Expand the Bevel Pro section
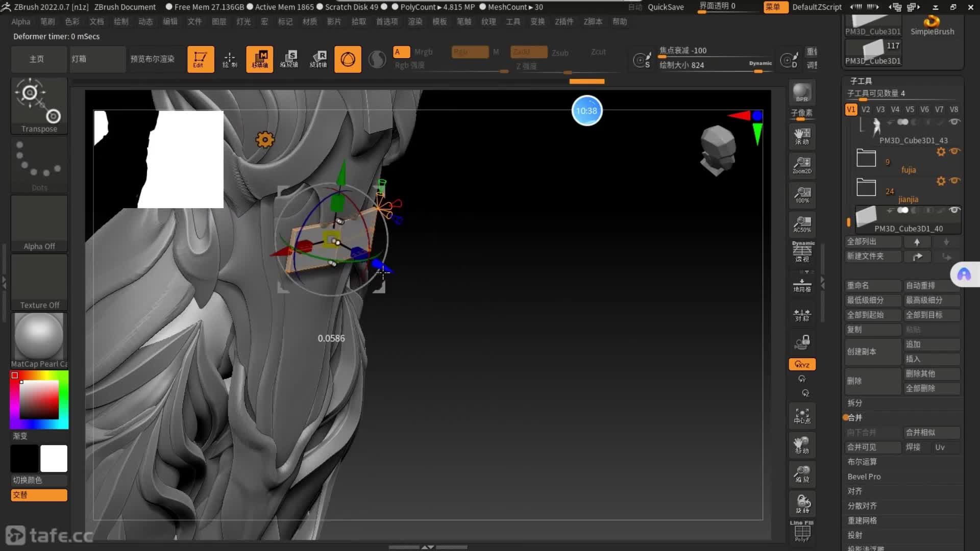Viewport: 980px width, 551px height. click(x=864, y=477)
